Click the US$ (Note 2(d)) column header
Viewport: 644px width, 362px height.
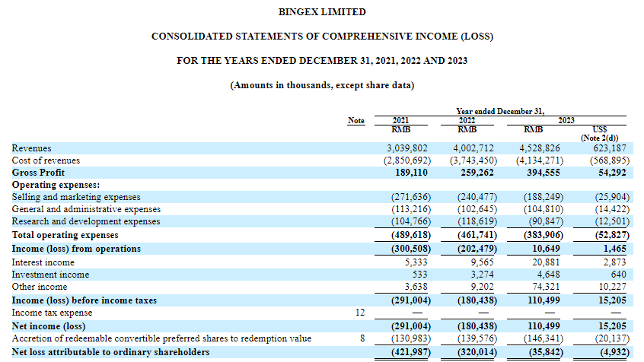(599, 134)
